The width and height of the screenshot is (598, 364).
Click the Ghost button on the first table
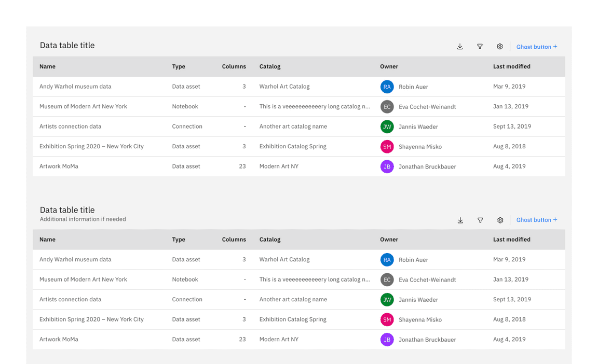click(536, 47)
